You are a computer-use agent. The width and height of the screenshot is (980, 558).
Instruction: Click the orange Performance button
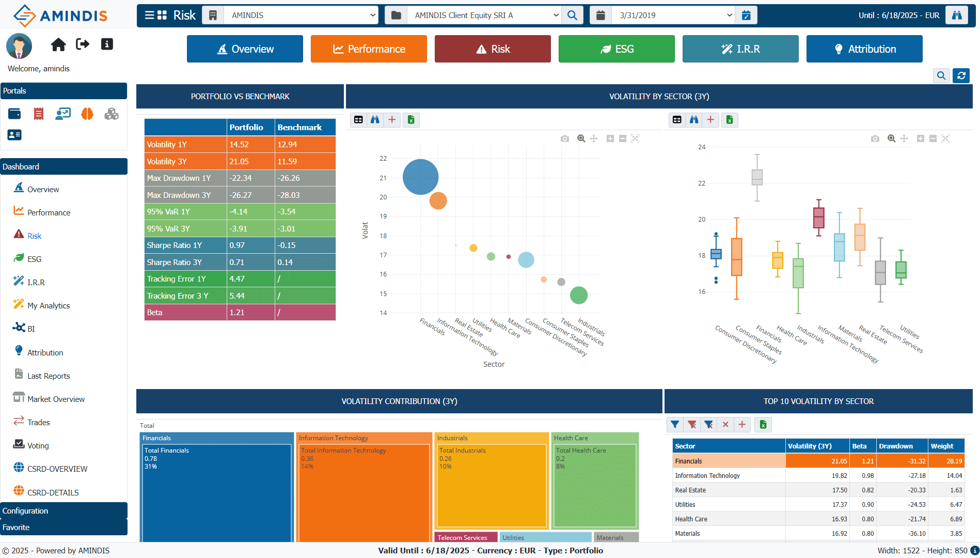pos(369,49)
